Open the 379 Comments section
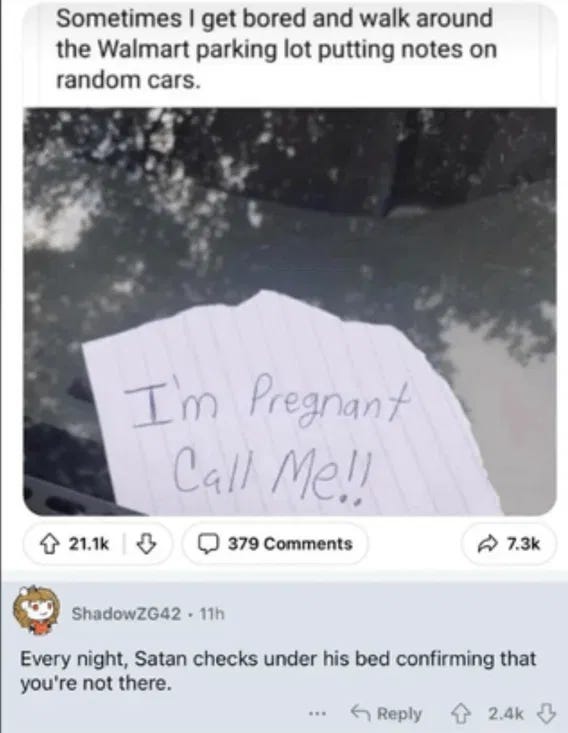This screenshot has height=733, width=568. coord(275,544)
